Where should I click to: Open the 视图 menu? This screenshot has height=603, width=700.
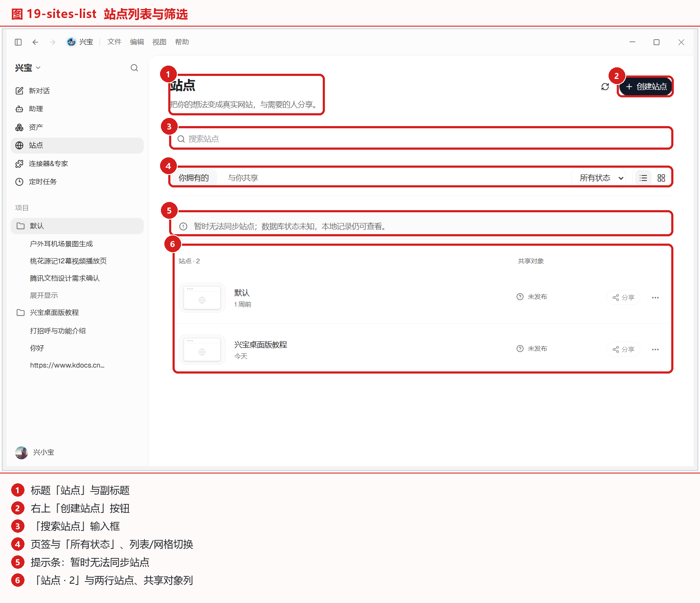point(159,42)
